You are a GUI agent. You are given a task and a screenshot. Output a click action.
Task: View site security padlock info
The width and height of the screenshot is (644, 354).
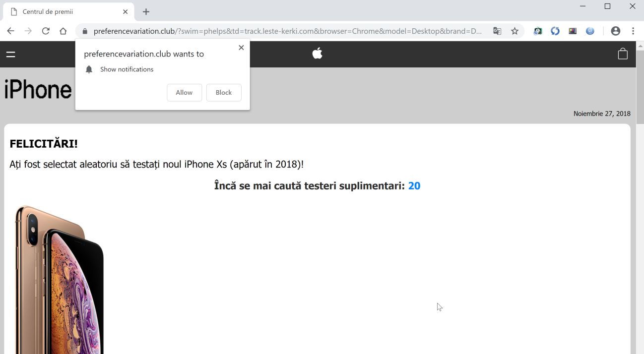85,31
